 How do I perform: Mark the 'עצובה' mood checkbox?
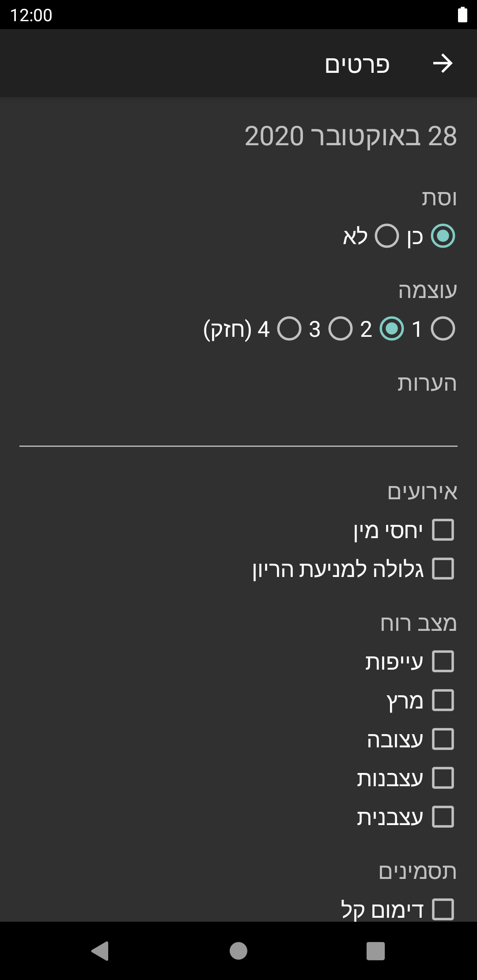click(x=443, y=739)
